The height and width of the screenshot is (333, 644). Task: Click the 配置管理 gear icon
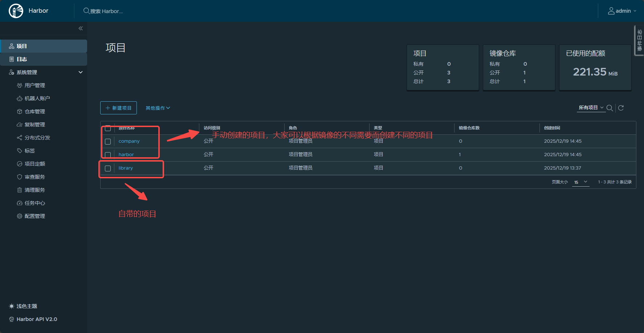(20, 216)
